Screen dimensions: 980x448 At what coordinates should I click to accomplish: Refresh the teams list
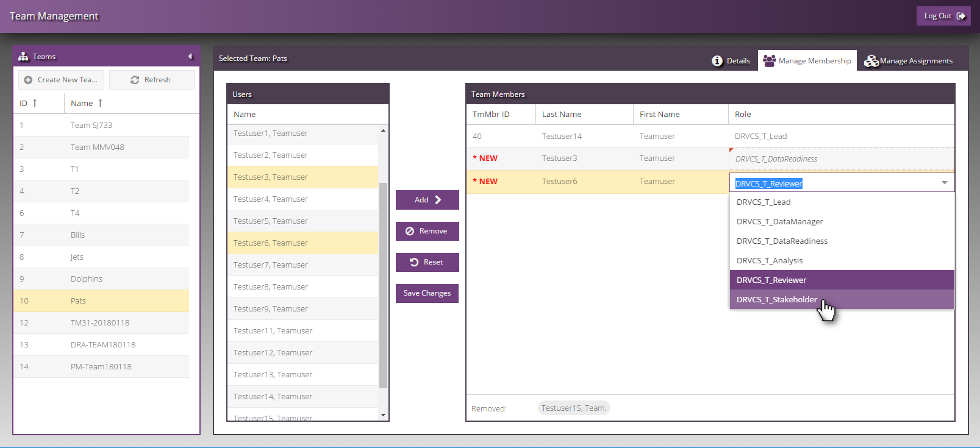click(151, 80)
